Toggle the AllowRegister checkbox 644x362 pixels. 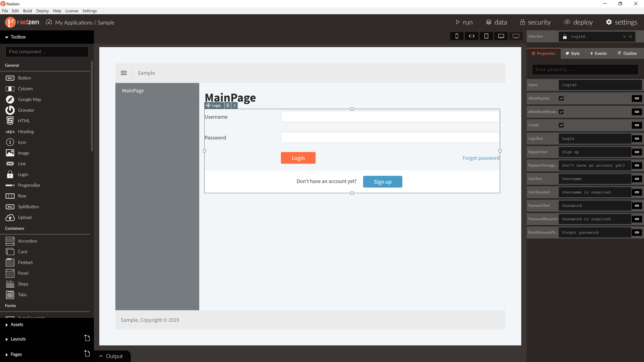pos(561,98)
